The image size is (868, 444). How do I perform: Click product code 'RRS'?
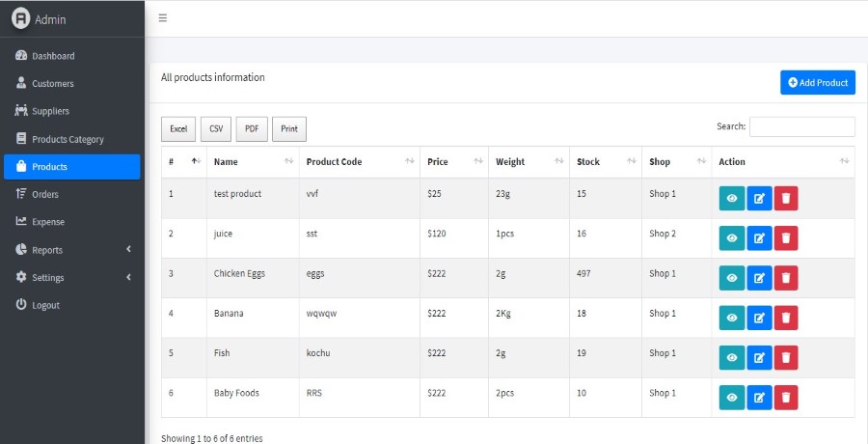313,393
